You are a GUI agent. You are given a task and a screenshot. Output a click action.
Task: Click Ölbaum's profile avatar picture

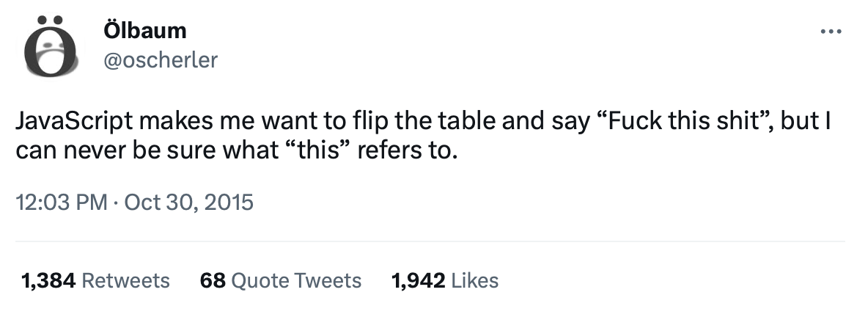[x=50, y=47]
